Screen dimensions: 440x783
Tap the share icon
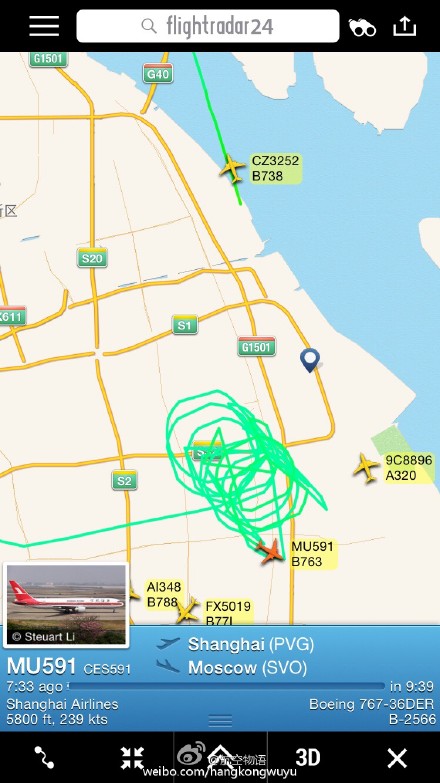click(x=404, y=26)
